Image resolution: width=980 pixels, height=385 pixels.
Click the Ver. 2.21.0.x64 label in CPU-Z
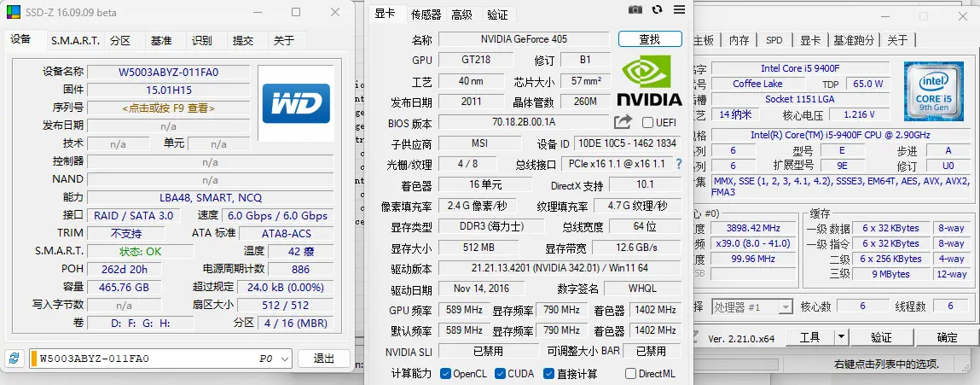pos(741,339)
